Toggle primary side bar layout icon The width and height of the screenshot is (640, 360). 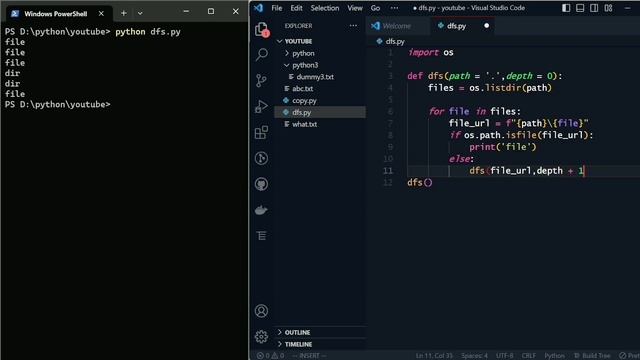click(566, 8)
